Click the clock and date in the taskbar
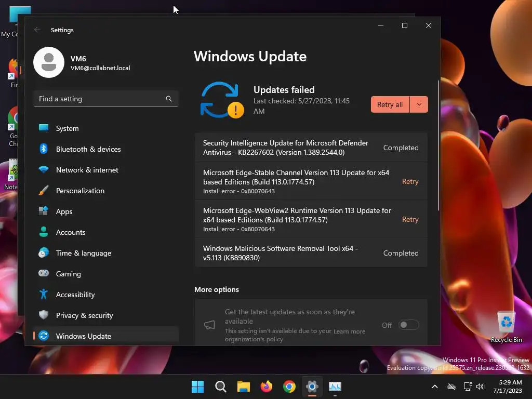 coord(508,387)
